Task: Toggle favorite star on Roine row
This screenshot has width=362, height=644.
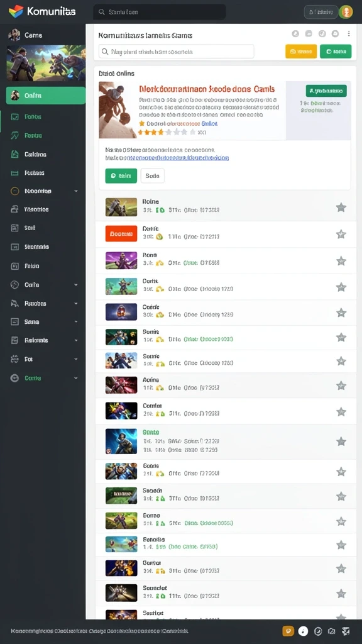Action: point(341,208)
